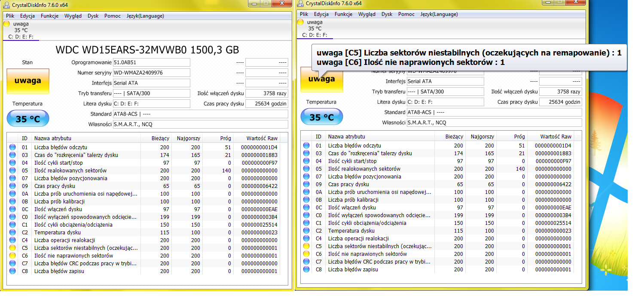Click raw value 0000000001D4 in left window
Image resolution: width=644 pixels, height=301 pixels.
pyautogui.click(x=259, y=147)
